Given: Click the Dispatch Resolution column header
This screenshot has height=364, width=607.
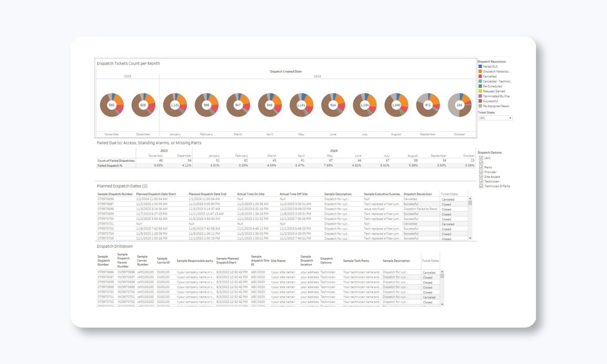Looking at the screenshot, I should (x=417, y=194).
